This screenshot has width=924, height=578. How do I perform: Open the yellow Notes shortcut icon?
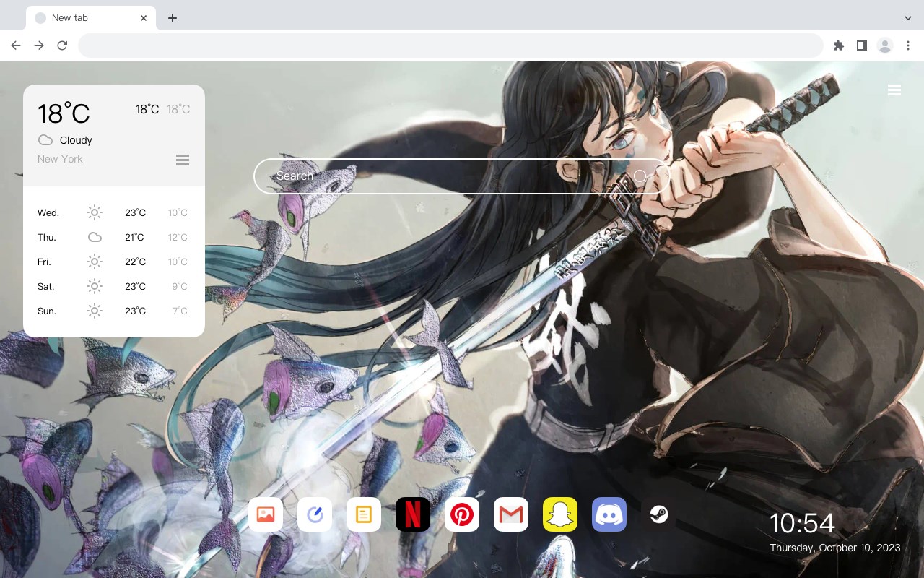pyautogui.click(x=364, y=514)
